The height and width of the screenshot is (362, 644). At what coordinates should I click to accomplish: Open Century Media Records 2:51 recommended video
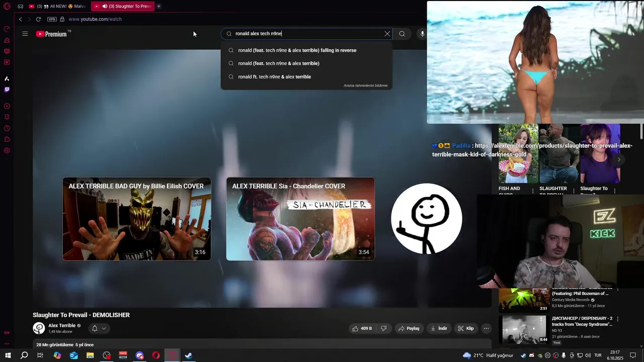(x=524, y=300)
